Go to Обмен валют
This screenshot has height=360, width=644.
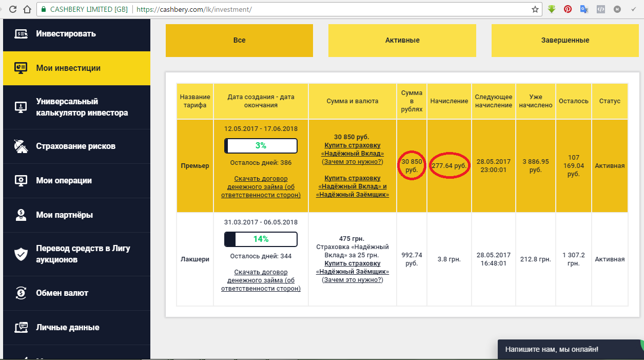coord(76,293)
